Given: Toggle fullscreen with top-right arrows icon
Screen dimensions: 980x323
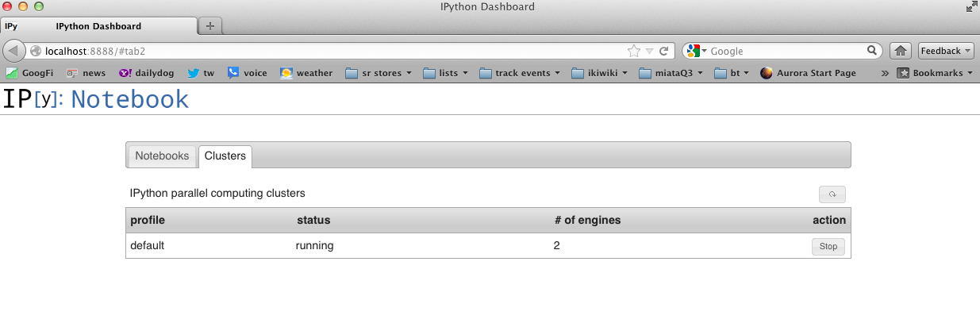Looking at the screenshot, I should pyautogui.click(x=971, y=7).
